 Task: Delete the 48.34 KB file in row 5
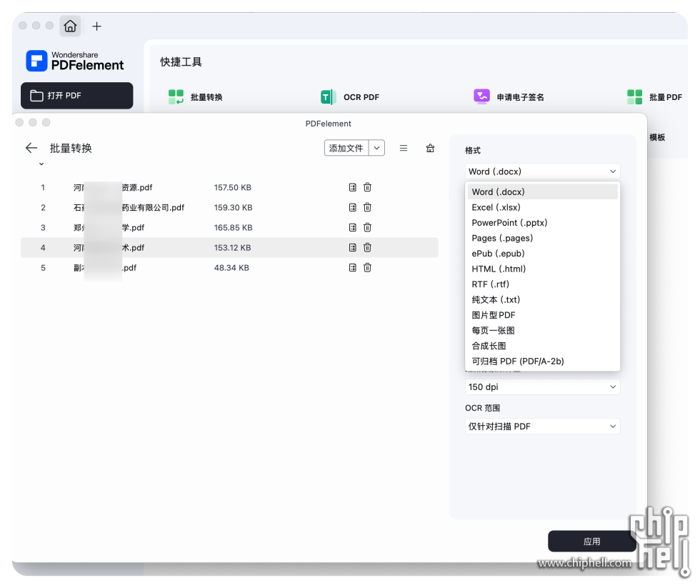tap(367, 267)
